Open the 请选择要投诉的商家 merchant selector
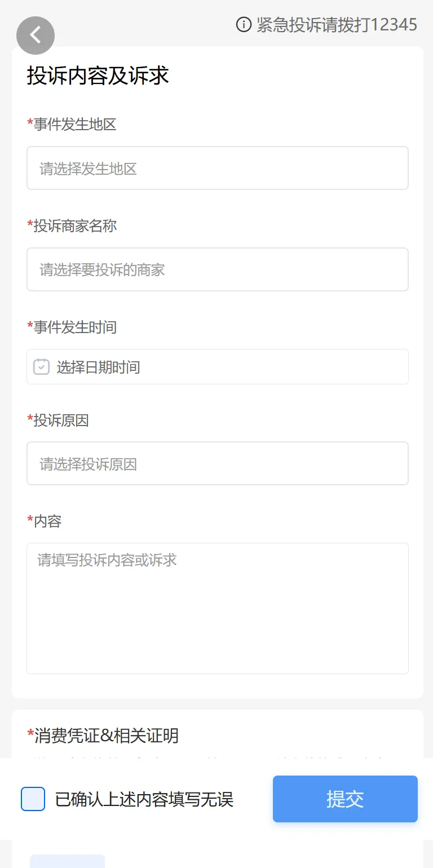The width and height of the screenshot is (433, 868). click(217, 270)
